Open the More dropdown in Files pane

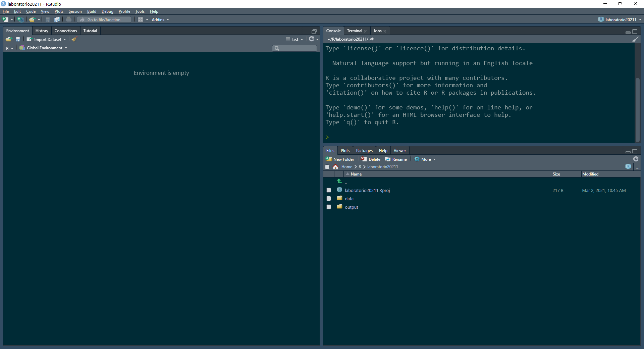[425, 159]
